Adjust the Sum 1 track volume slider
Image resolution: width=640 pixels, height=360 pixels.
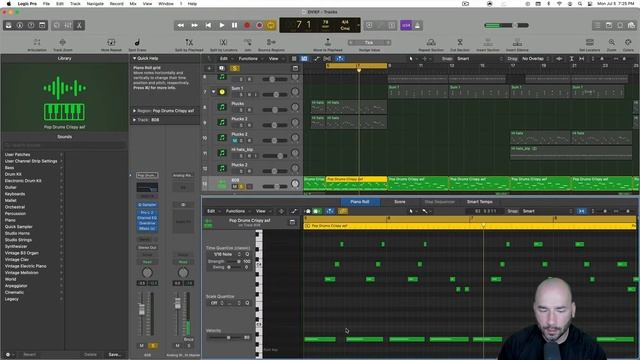coord(275,95)
